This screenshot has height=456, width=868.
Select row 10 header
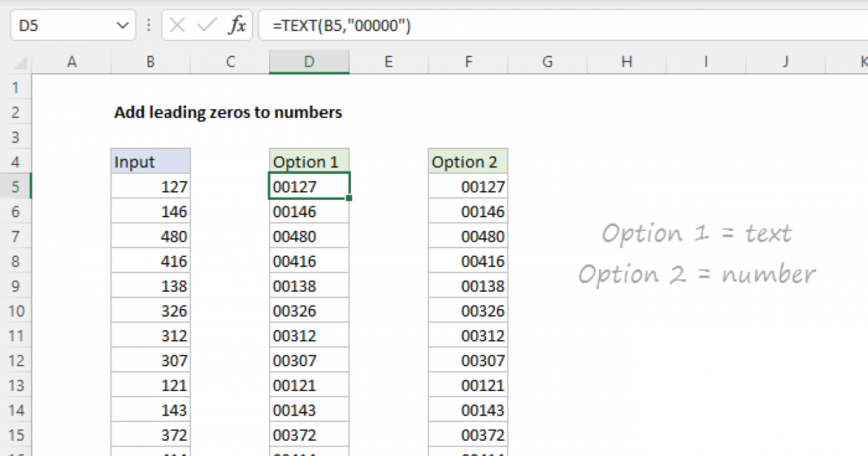coord(16,311)
